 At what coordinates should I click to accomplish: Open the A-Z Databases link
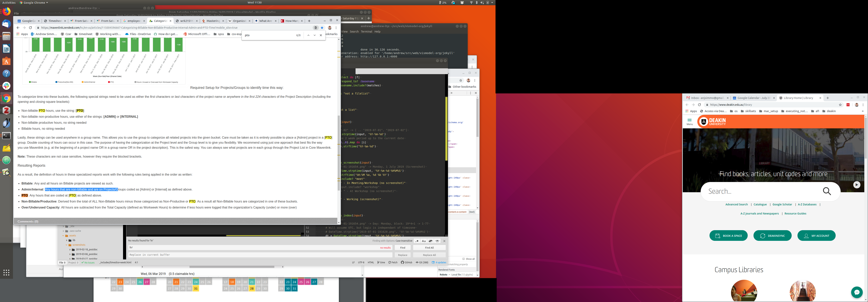(807, 204)
